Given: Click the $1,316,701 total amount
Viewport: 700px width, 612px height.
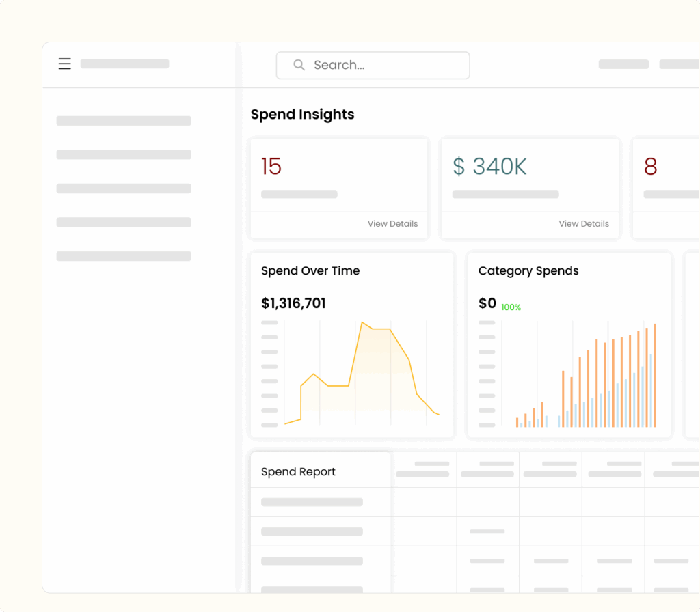Looking at the screenshot, I should (293, 303).
